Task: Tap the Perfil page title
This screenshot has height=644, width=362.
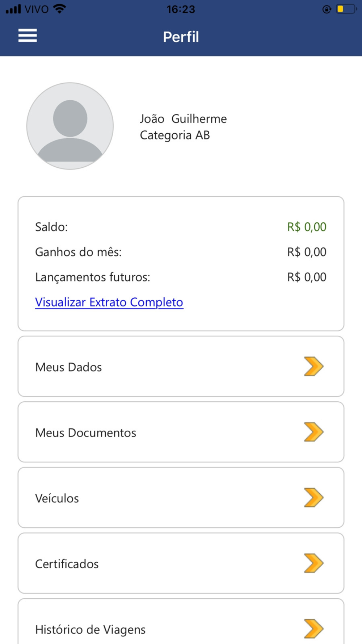Action: 181,37
